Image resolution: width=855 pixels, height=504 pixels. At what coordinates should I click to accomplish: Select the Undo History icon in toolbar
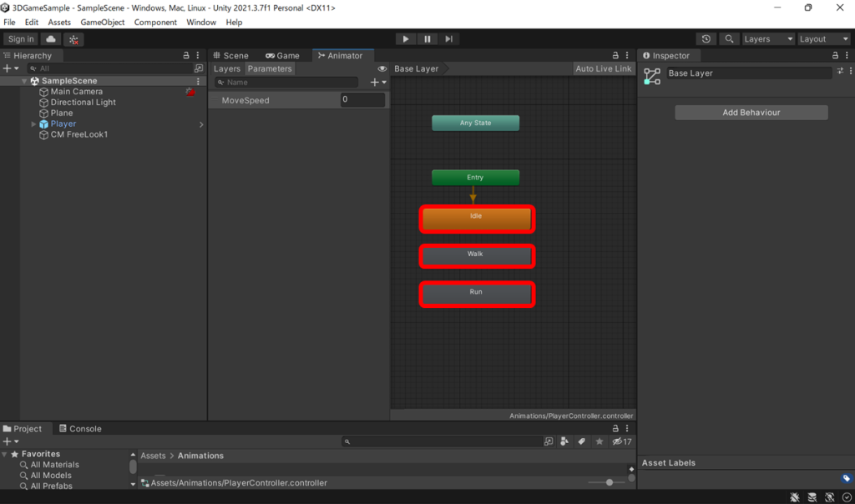[x=706, y=38]
